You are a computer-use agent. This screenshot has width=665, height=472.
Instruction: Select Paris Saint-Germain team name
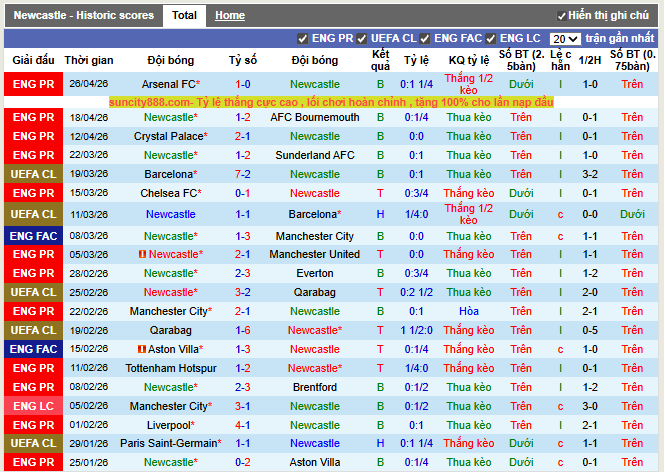point(170,444)
